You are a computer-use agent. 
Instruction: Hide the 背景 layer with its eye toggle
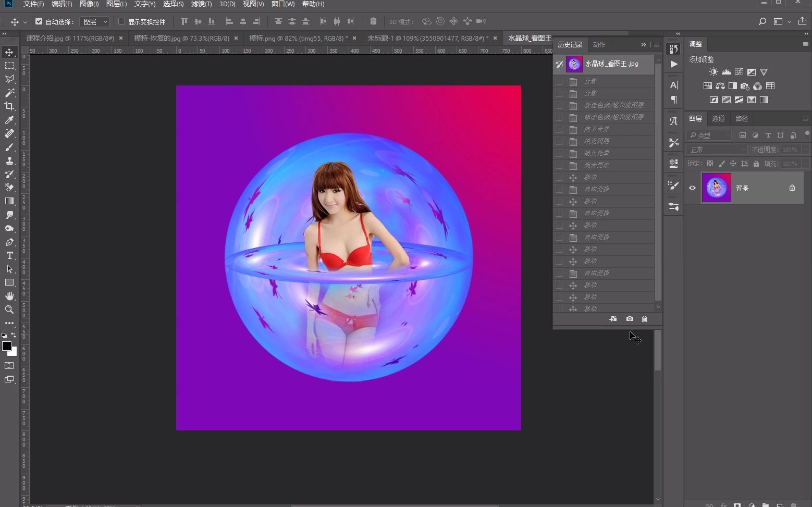[x=692, y=188]
